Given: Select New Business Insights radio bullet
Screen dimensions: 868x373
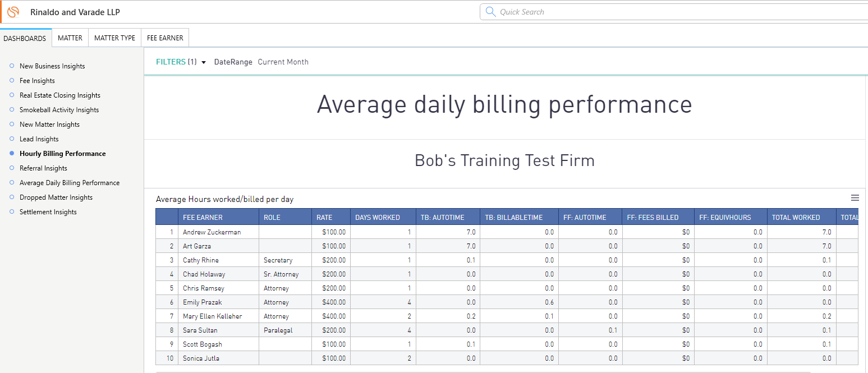Looking at the screenshot, I should [12, 66].
